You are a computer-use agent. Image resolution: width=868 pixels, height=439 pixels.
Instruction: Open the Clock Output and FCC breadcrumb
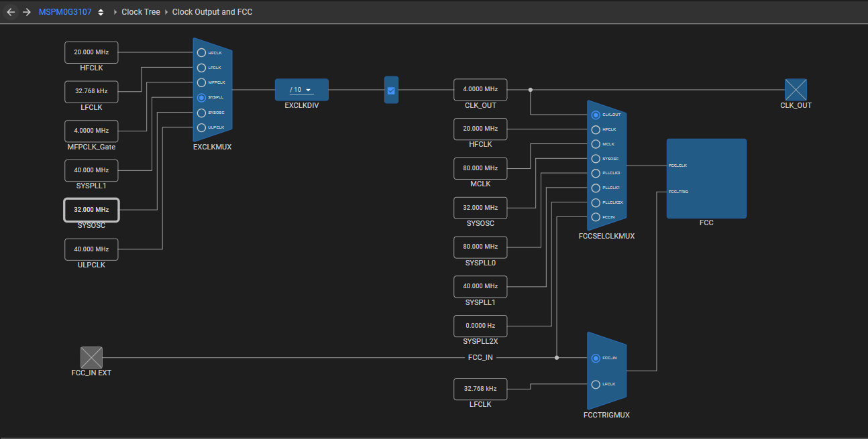pyautogui.click(x=212, y=12)
